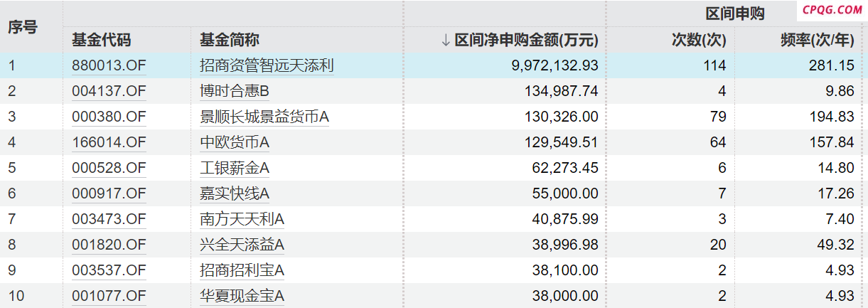Select sequence number 10 in 华夏现金宝A row
This screenshot has width=868, height=308.
16,296
